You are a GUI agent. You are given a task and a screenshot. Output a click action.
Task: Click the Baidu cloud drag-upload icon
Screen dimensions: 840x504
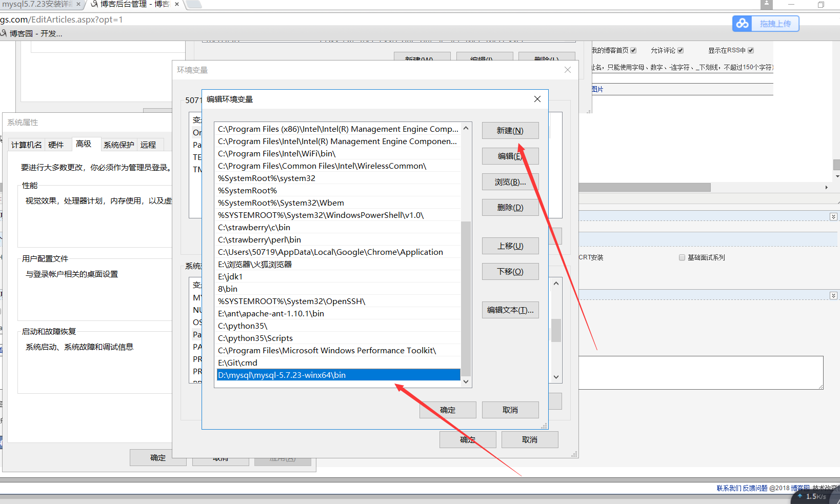743,24
